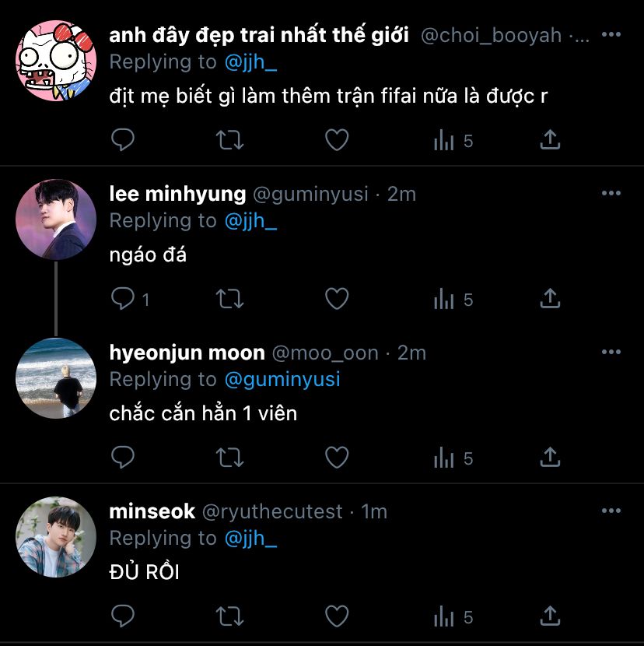
Task: Open more options for lee minhyung tweet
Action: (611, 193)
